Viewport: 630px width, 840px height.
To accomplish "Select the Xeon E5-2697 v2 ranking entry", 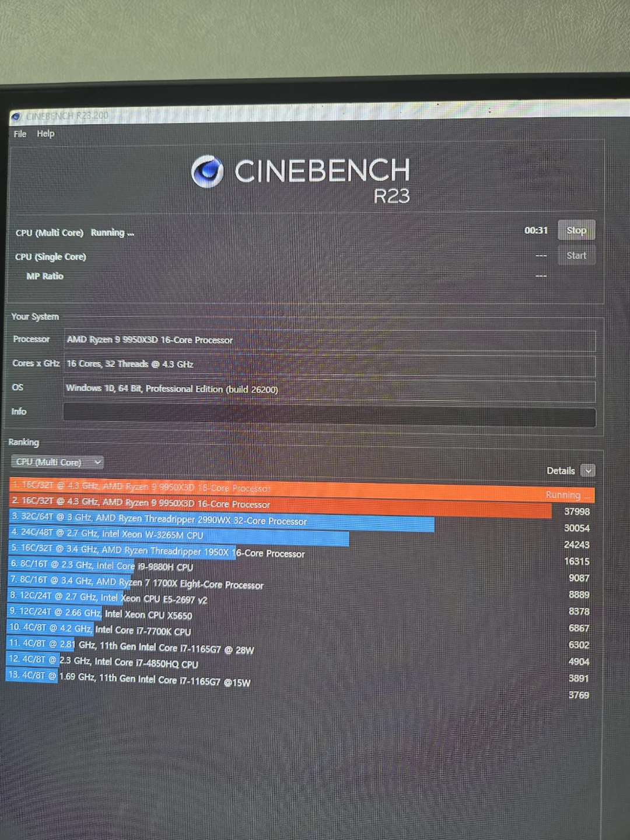I will (108, 598).
